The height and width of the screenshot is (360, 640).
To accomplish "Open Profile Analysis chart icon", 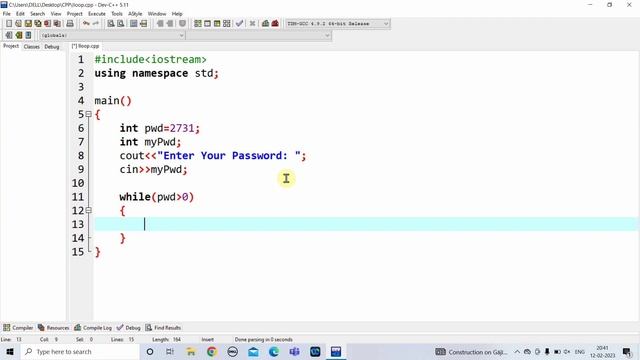I will 265,24.
